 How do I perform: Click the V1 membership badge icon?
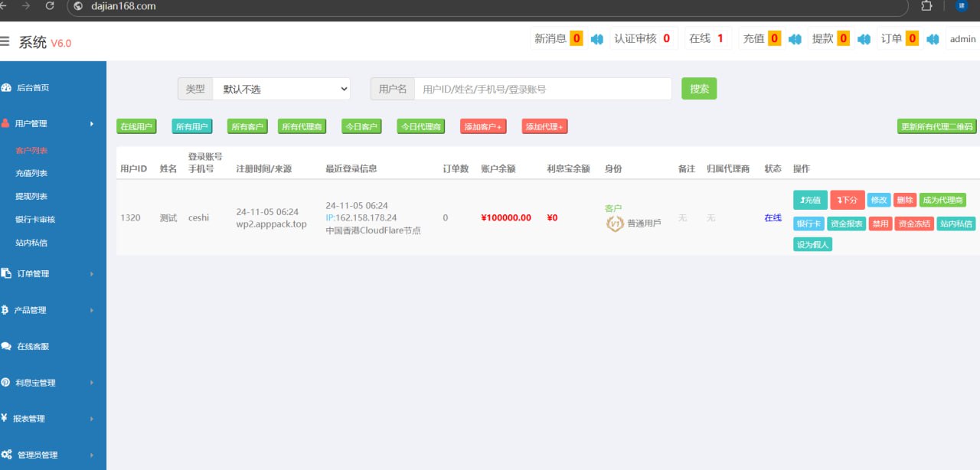tap(615, 224)
